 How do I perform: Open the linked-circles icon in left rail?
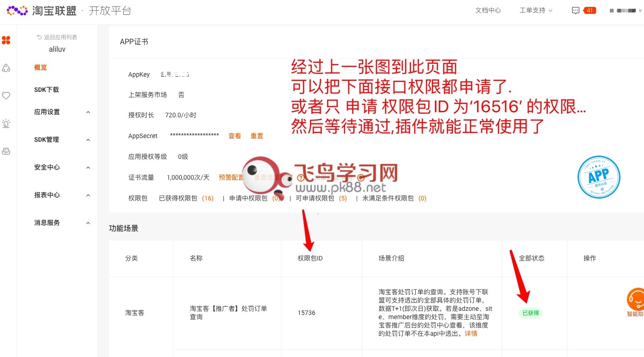click(x=6, y=68)
